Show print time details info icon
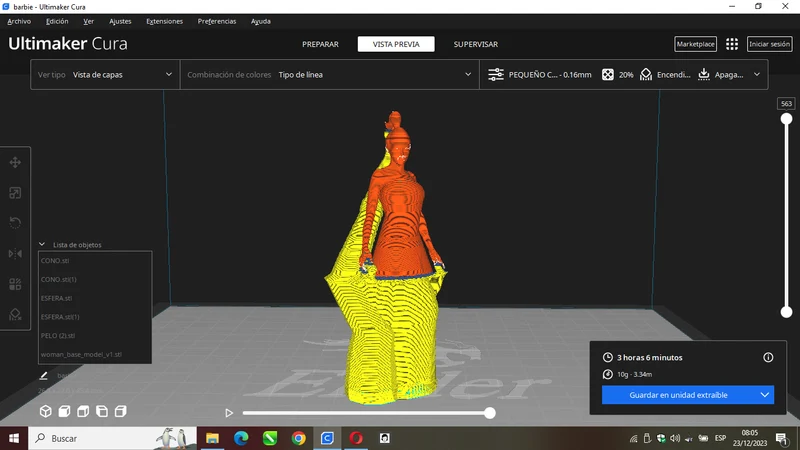 (x=768, y=358)
